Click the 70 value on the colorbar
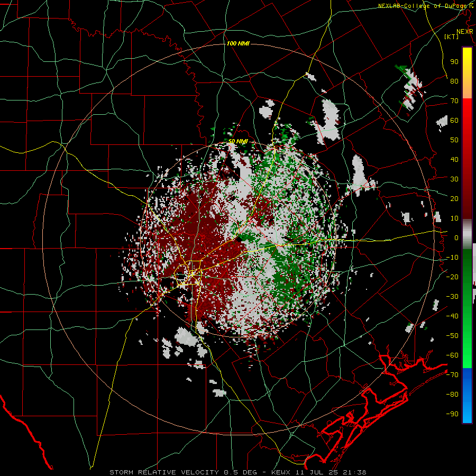 [x=454, y=101]
